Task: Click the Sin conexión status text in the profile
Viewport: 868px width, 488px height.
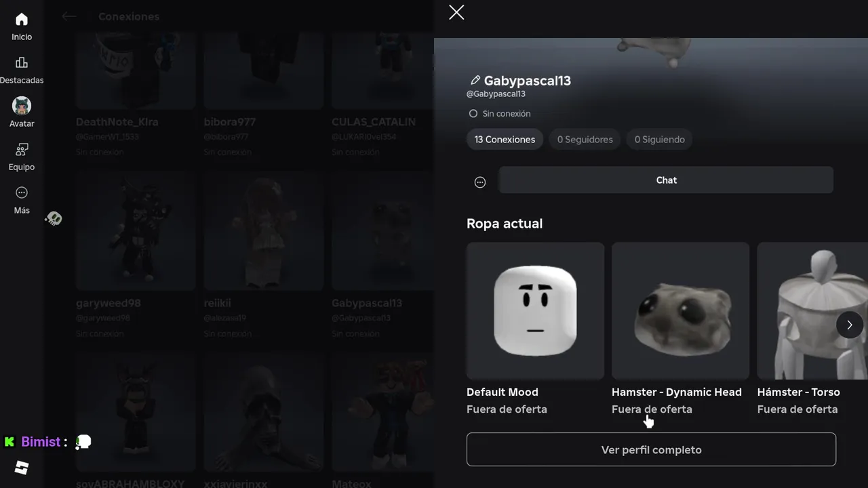Action: (507, 114)
